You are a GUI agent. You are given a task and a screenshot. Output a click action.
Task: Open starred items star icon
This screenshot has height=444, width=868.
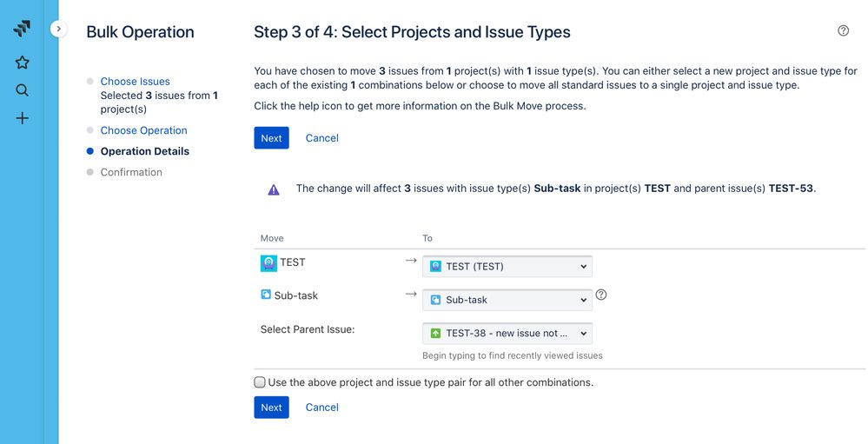[x=22, y=62]
